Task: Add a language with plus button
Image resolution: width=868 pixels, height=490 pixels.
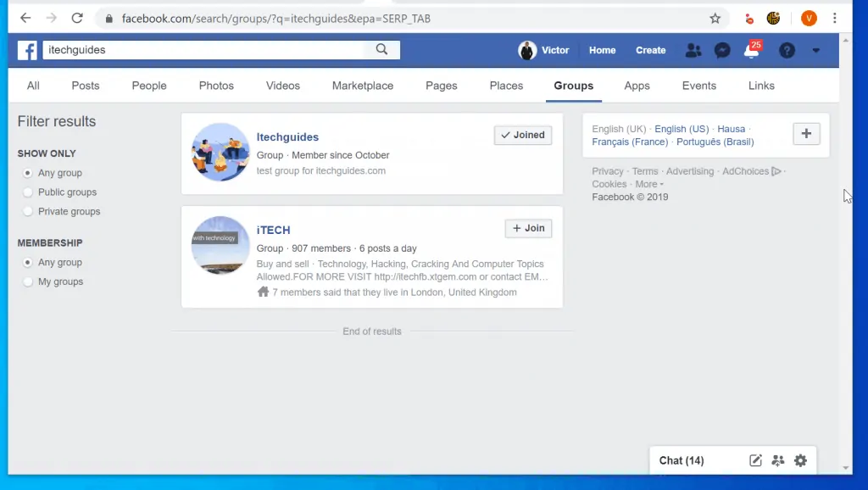Action: tap(807, 133)
